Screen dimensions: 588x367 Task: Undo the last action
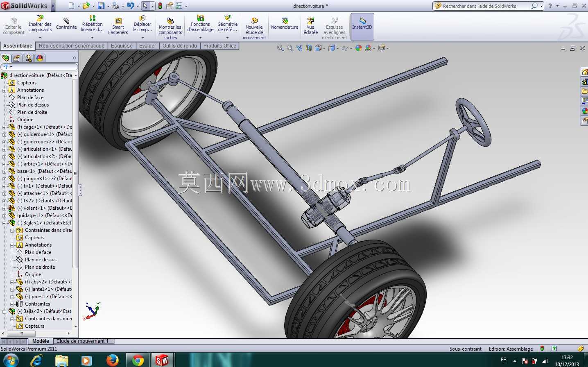tap(130, 6)
